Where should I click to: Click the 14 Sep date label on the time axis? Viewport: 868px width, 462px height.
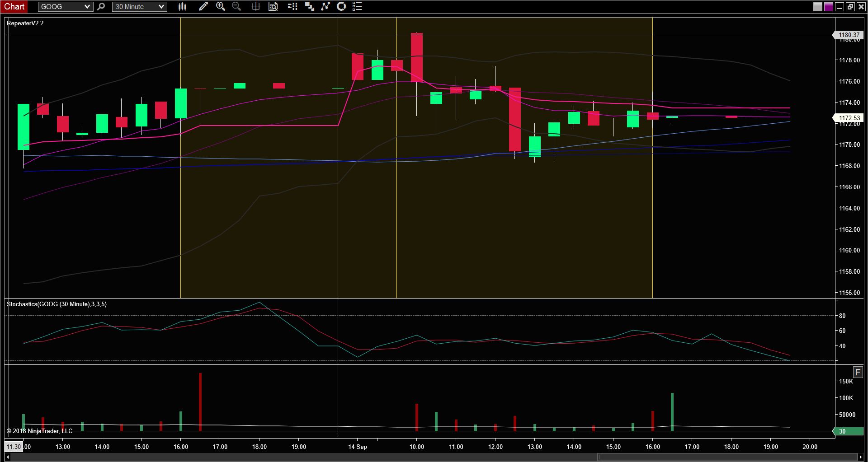[358, 447]
